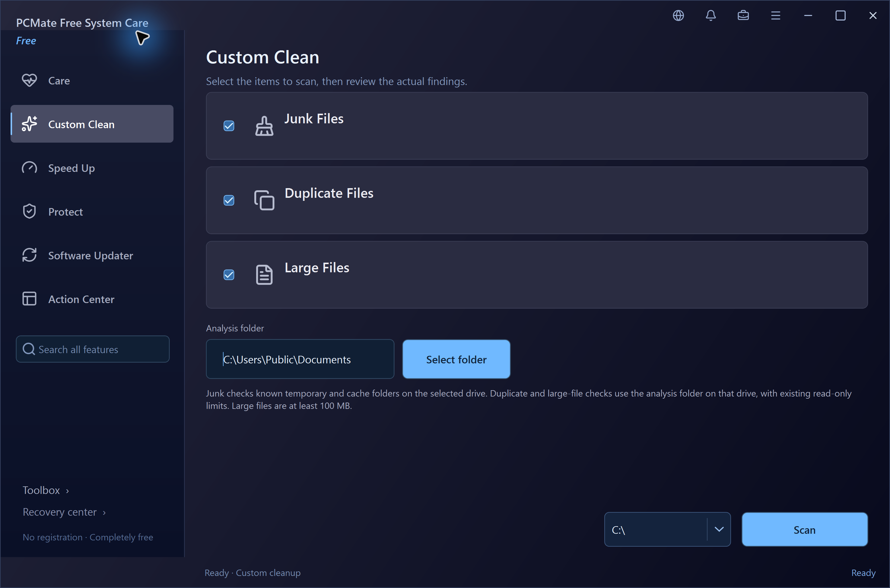Select Custom Clean in sidebar
890x588 pixels.
92,124
